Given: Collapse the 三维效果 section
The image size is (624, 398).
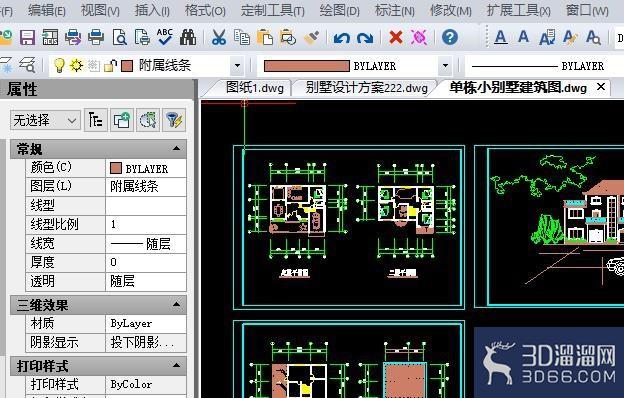Looking at the screenshot, I should click(x=177, y=305).
